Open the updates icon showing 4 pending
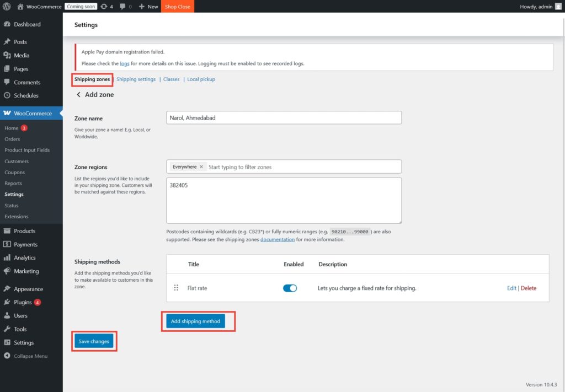The height and width of the screenshot is (392, 565). (105, 6)
